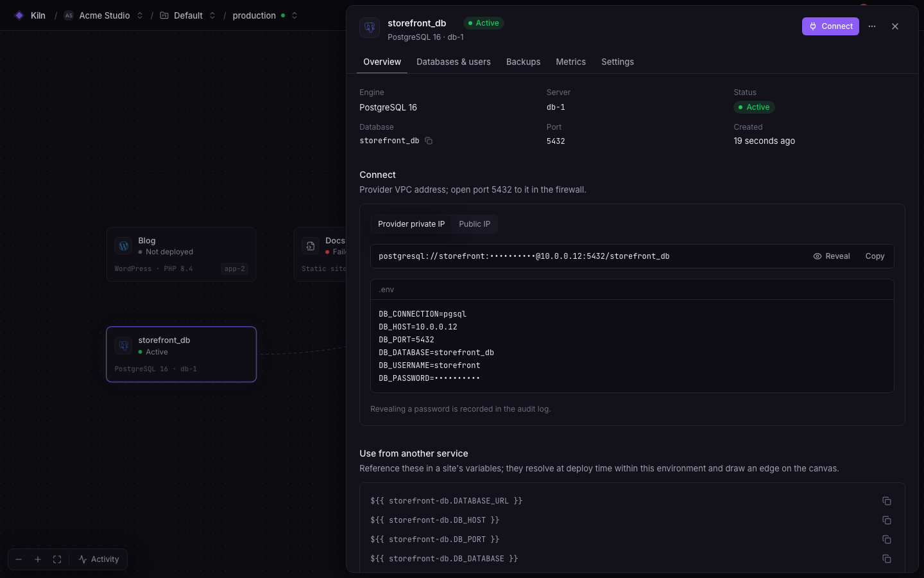Open the Backups tab
924x578 pixels.
[524, 62]
